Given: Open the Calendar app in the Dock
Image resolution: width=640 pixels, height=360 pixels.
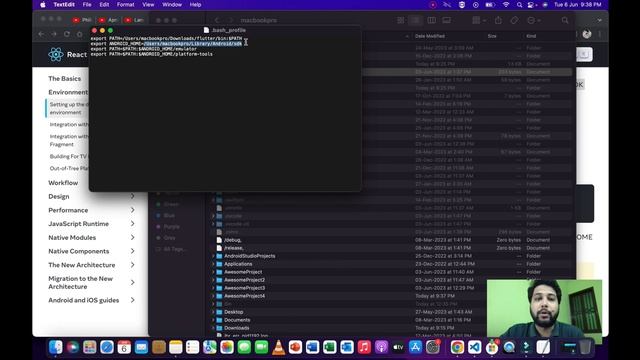Looking at the screenshot, I should 124,347.
